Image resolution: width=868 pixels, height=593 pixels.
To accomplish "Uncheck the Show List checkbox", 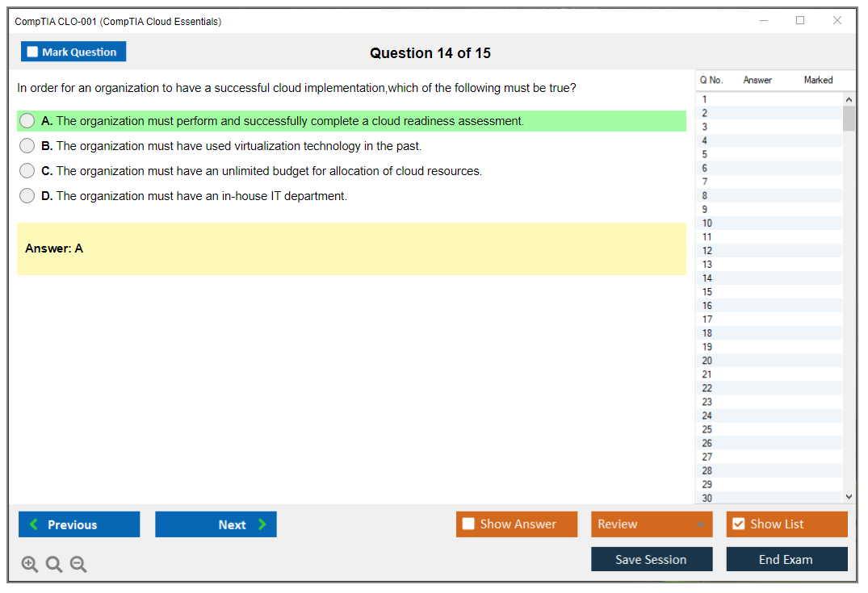I will (x=738, y=524).
